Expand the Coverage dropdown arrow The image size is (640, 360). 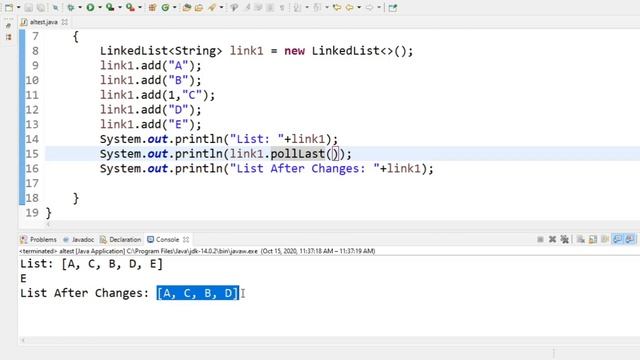click(120, 7)
